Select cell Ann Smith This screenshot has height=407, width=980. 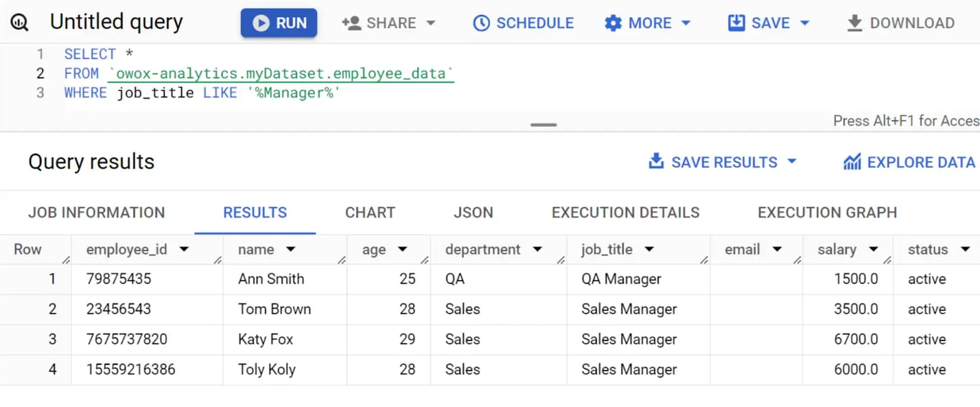pos(271,279)
